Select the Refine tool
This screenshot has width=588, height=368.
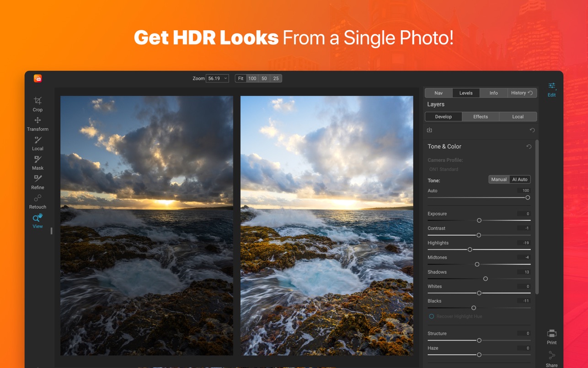pyautogui.click(x=37, y=179)
